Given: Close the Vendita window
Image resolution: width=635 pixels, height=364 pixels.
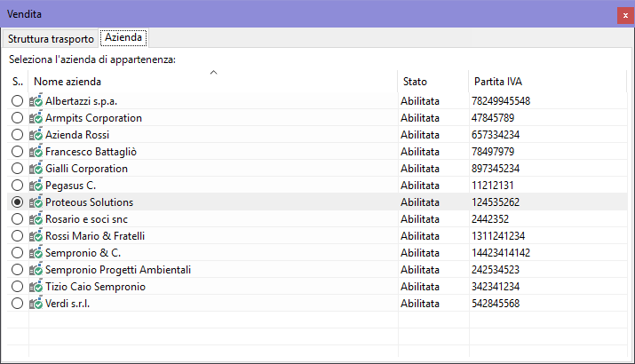Looking at the screenshot, I should coord(625,14).
